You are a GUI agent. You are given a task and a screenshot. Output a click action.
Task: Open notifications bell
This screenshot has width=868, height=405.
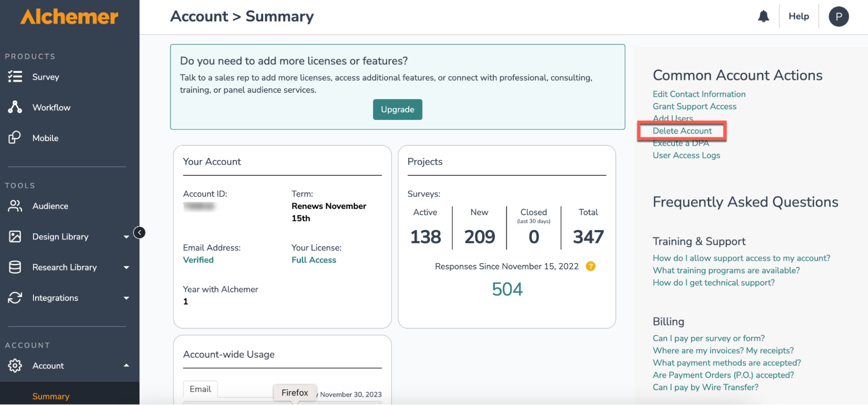[763, 16]
